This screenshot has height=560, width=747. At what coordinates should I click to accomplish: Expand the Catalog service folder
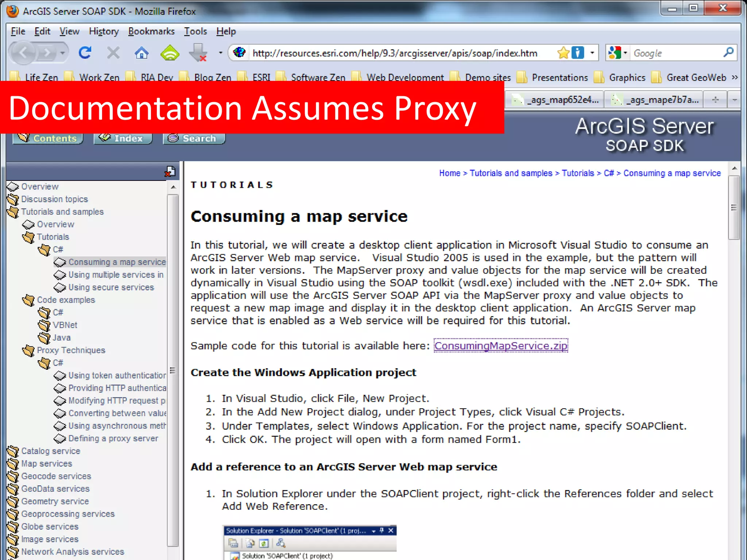tap(13, 451)
